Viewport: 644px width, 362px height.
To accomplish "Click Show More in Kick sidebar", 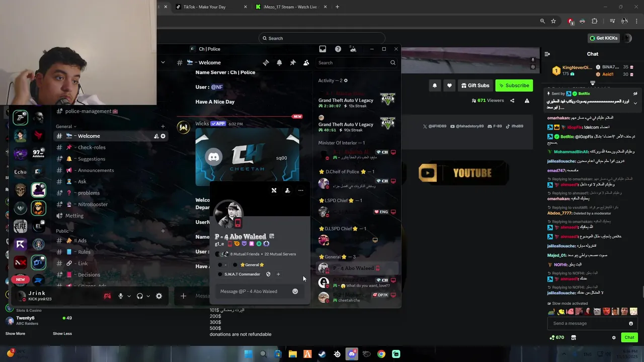I will point(15,333).
